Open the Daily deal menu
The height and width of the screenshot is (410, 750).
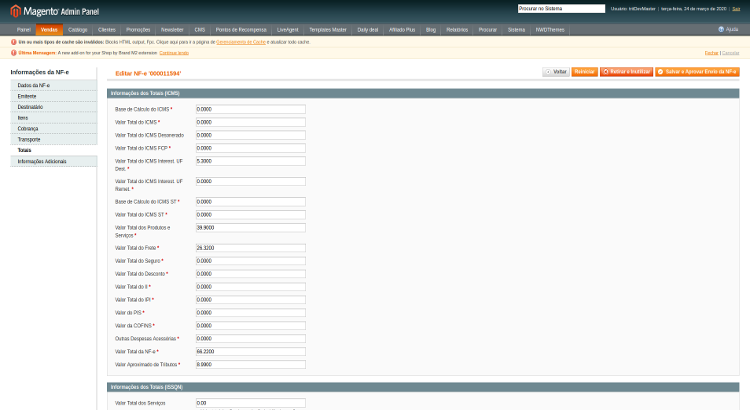click(x=368, y=30)
